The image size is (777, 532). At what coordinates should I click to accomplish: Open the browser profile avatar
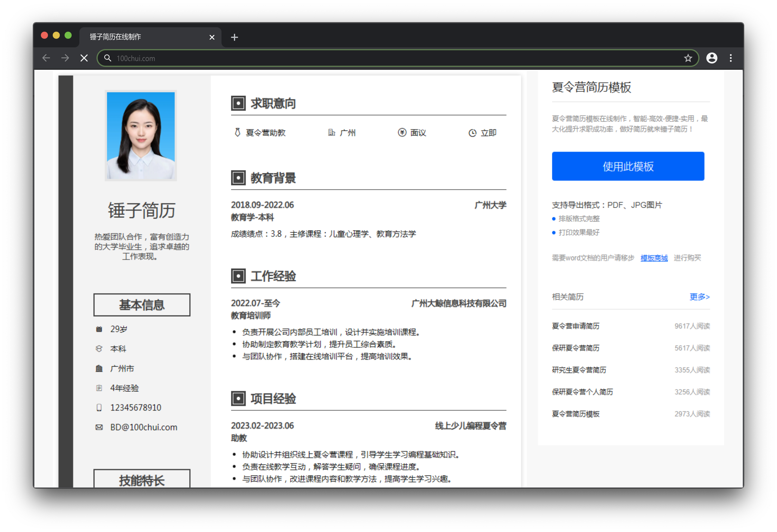click(712, 58)
